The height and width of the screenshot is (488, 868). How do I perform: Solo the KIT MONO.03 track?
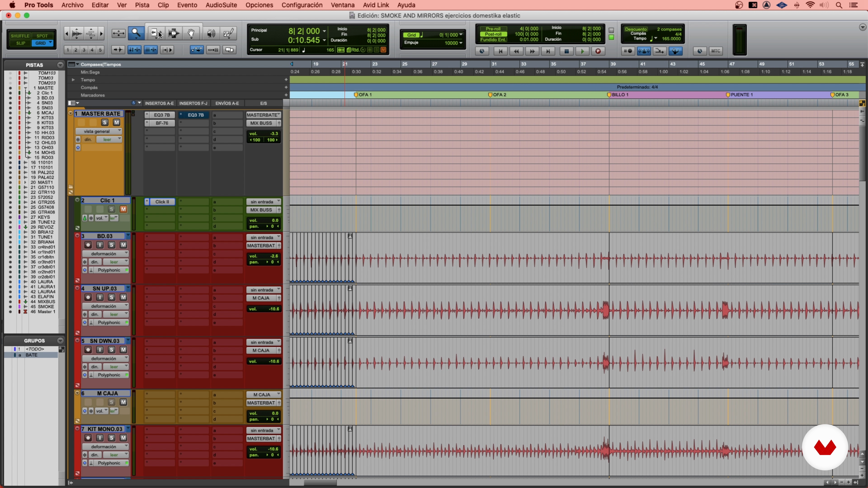click(x=111, y=438)
